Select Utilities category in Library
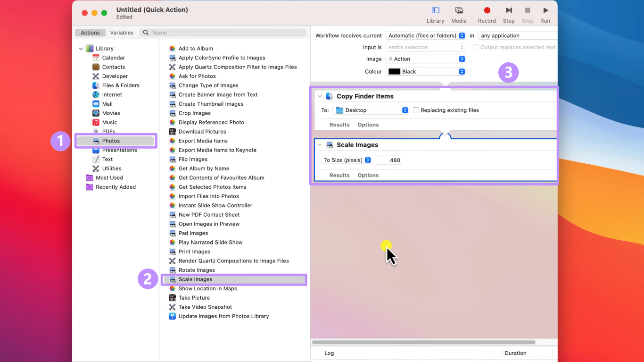The width and height of the screenshot is (644, 362). (x=111, y=168)
